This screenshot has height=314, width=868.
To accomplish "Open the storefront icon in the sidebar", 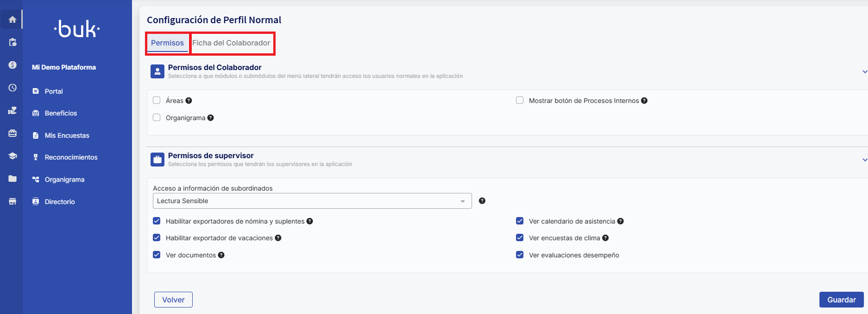I will pos(13,201).
